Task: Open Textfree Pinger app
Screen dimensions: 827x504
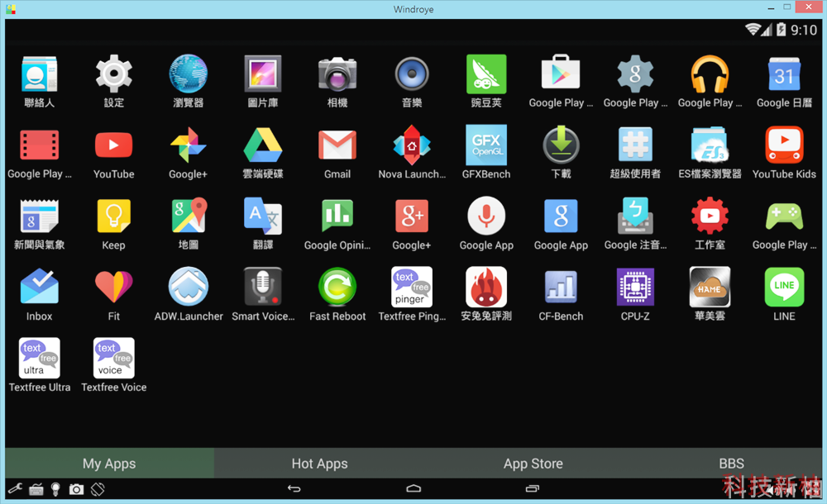Action: coord(412,287)
